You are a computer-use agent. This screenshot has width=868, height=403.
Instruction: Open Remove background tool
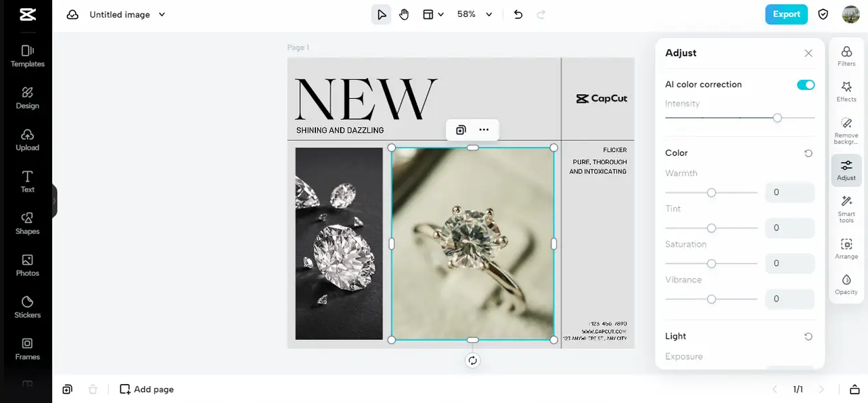point(846,131)
